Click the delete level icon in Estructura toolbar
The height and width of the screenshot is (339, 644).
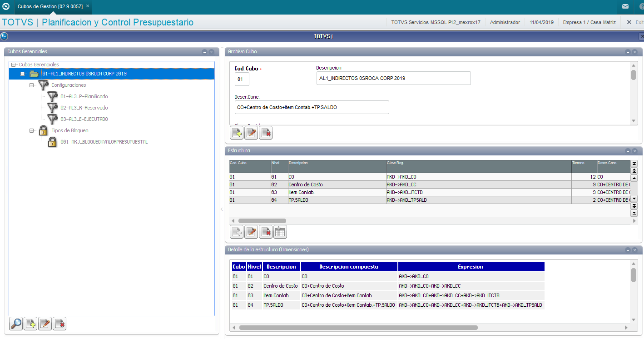click(x=266, y=232)
